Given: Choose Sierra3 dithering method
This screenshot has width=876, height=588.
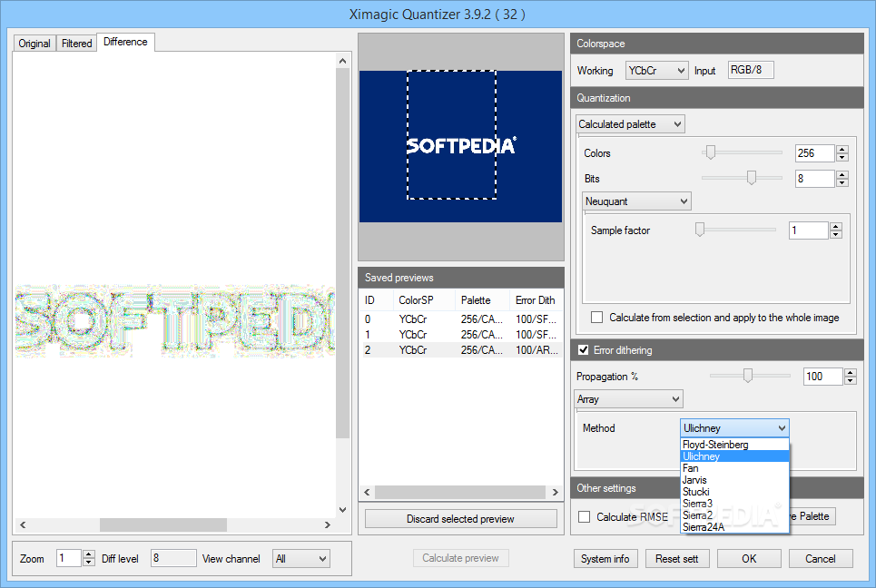Looking at the screenshot, I should click(x=734, y=503).
